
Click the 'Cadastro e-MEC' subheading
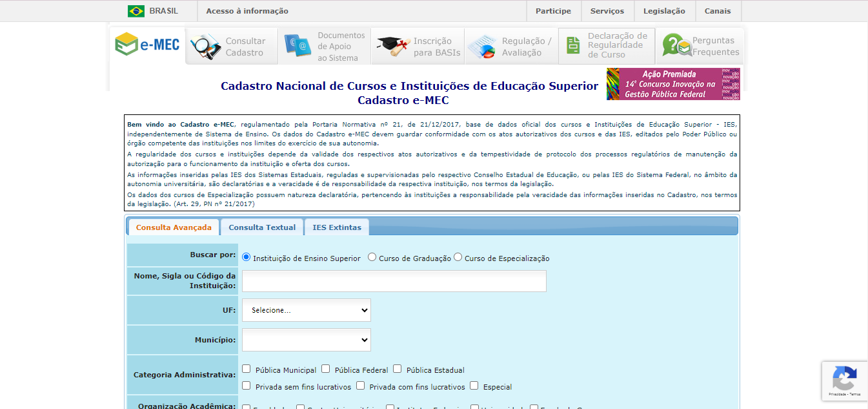403,100
